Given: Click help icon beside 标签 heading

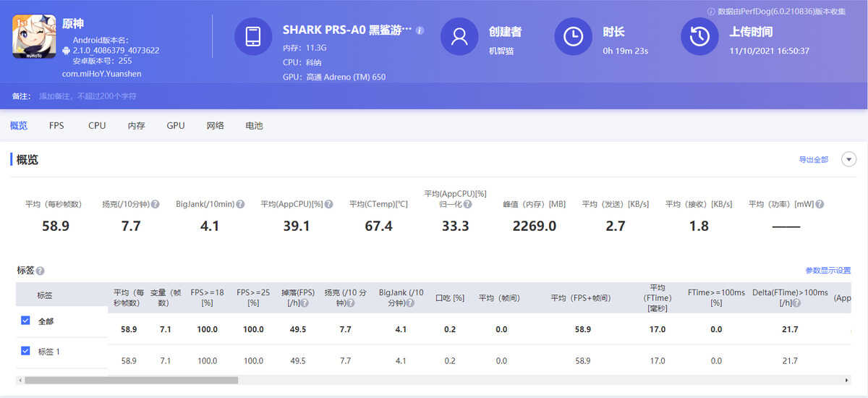Looking at the screenshot, I should pyautogui.click(x=41, y=271).
